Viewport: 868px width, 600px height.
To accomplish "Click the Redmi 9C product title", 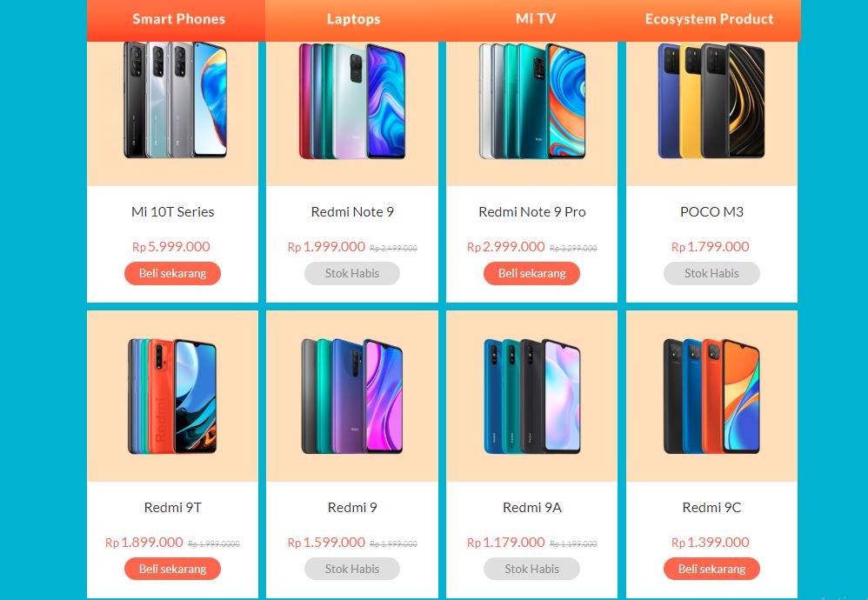I will [712, 508].
